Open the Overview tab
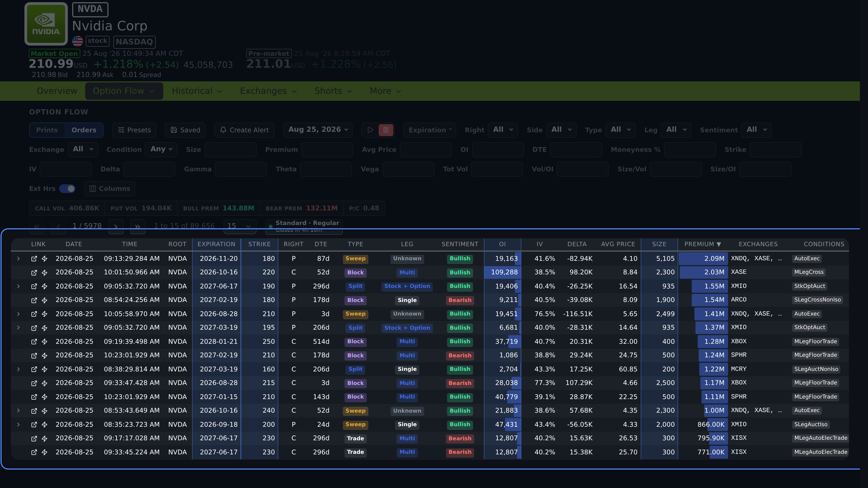 [x=57, y=91]
